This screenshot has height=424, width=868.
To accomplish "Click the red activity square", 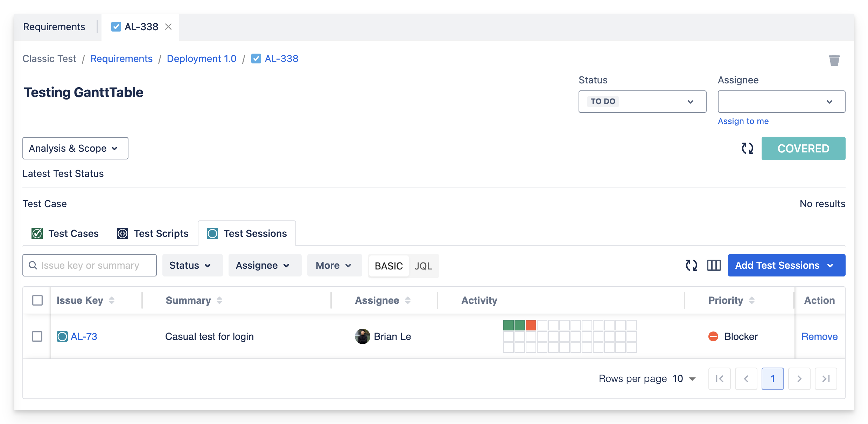I will [531, 325].
